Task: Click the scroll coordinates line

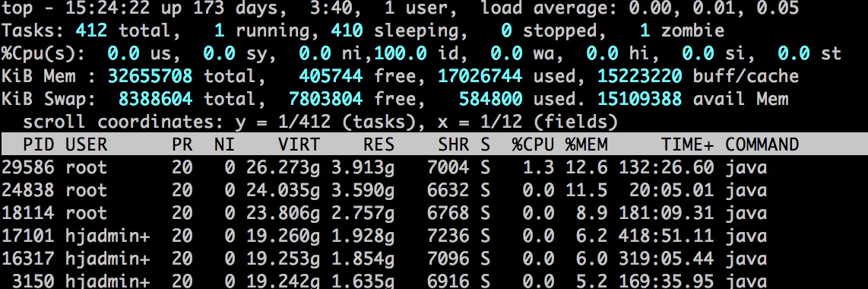Action: point(320,122)
